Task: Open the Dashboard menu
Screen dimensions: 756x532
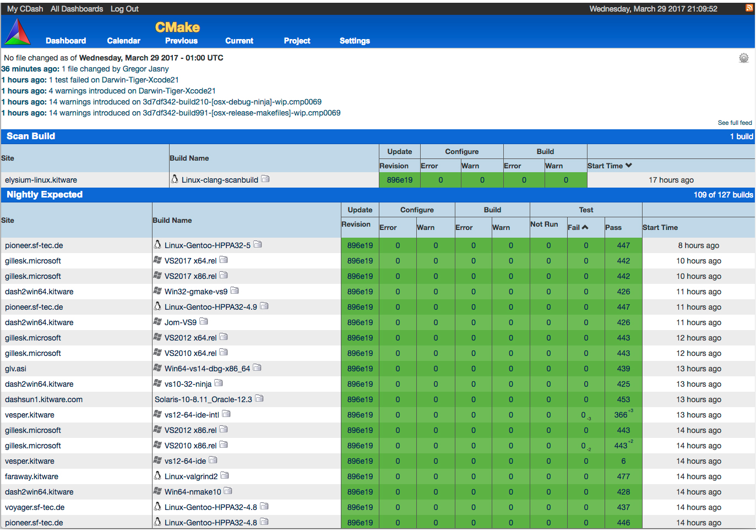Action: pyautogui.click(x=66, y=41)
